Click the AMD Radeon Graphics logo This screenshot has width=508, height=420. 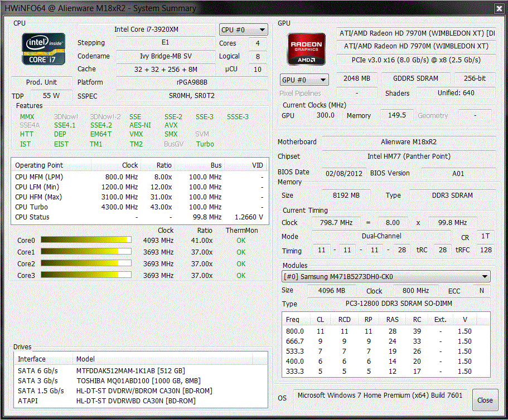pos(306,49)
